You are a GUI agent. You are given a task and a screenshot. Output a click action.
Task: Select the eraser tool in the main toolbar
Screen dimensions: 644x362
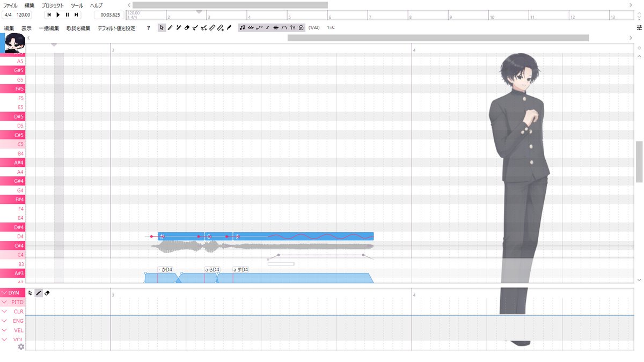[187, 27]
